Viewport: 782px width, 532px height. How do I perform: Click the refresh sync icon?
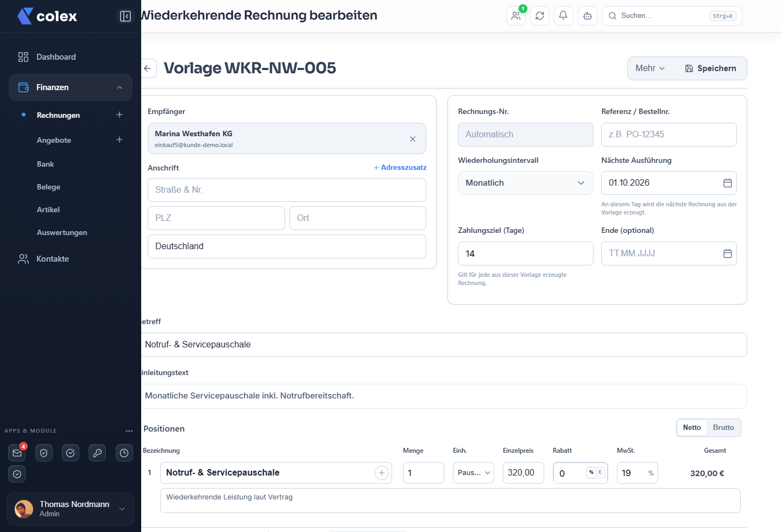click(540, 16)
